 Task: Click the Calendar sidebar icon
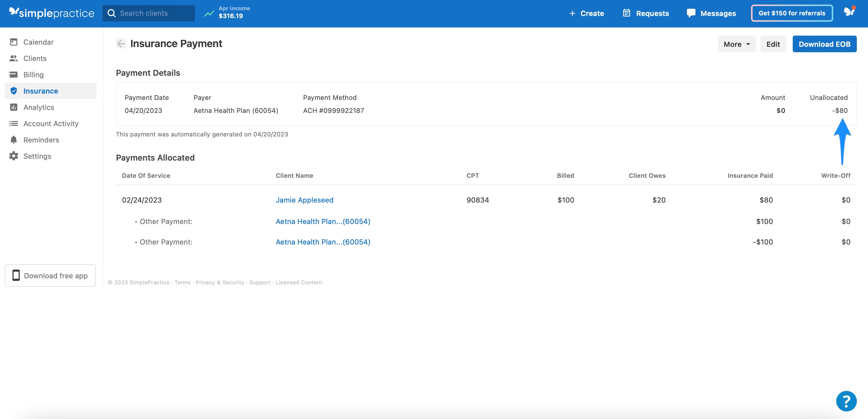(x=14, y=42)
